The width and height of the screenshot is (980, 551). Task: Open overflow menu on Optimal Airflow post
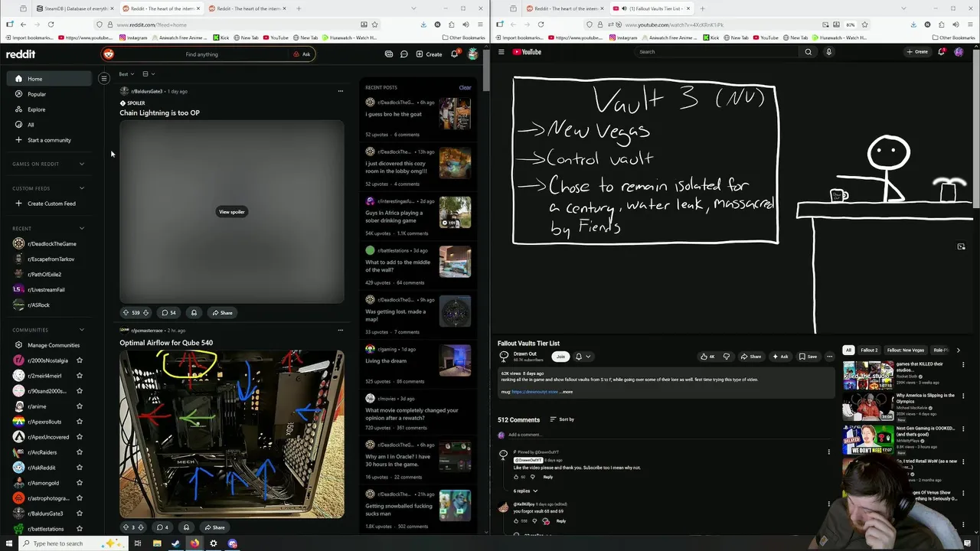pos(341,331)
